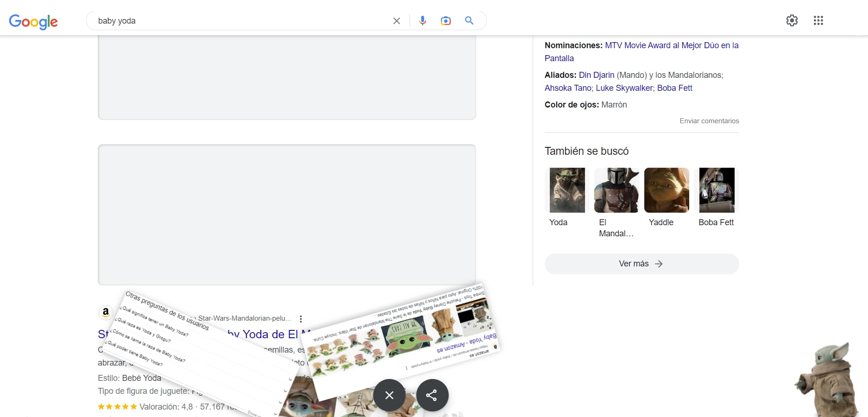Select the Boba Fett thumbnail image
This screenshot has height=417, width=868.
(717, 190)
